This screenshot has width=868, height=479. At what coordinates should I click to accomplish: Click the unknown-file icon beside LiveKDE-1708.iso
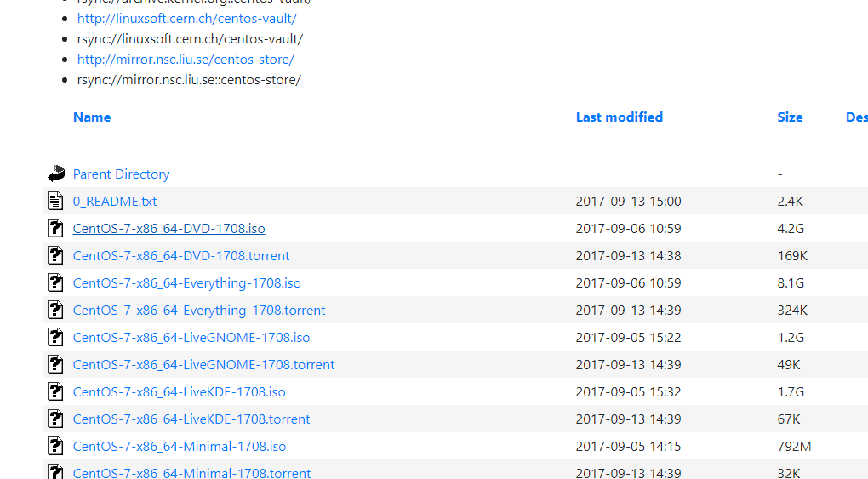tap(55, 391)
